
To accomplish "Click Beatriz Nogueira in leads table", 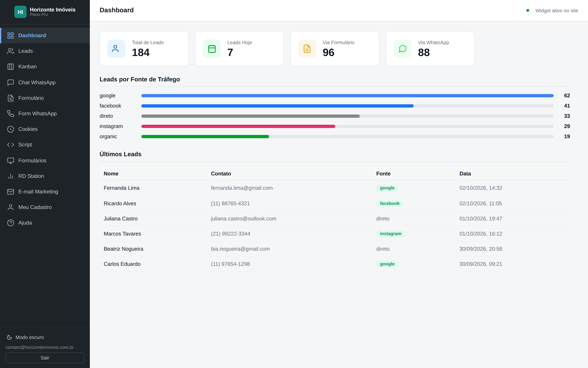I will (124, 249).
